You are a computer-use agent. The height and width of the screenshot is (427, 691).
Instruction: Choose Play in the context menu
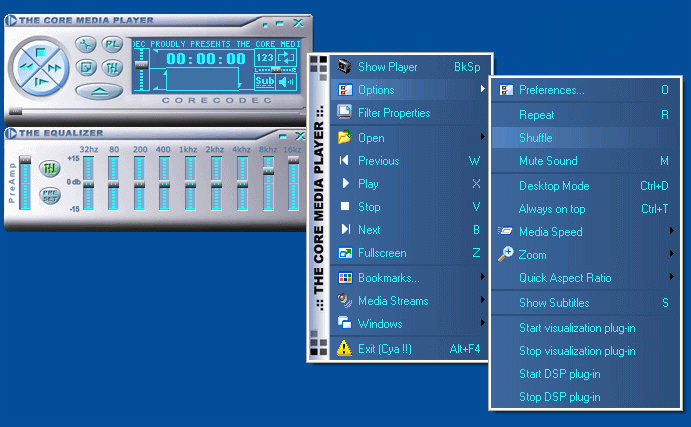411,184
